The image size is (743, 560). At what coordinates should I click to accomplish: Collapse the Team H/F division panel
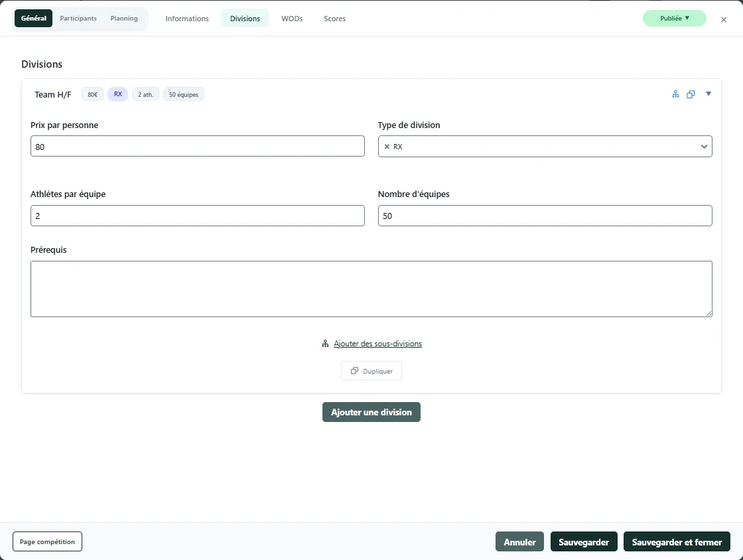(x=709, y=94)
